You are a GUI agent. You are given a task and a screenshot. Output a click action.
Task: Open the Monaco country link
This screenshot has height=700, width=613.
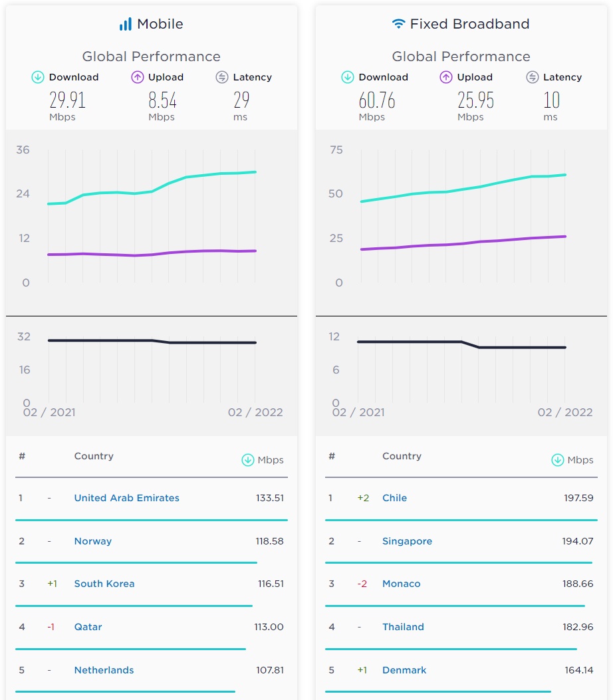tap(401, 584)
